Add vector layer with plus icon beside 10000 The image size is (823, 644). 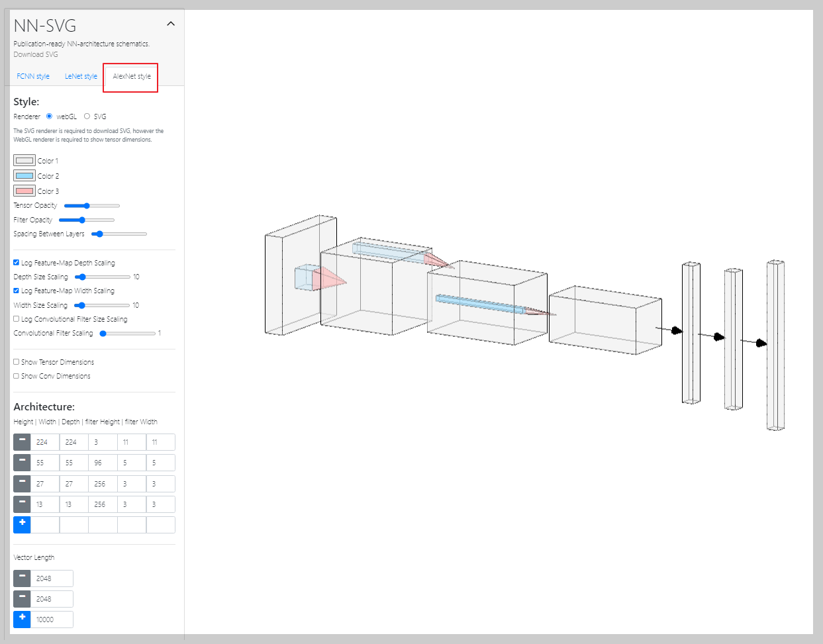[x=22, y=619]
